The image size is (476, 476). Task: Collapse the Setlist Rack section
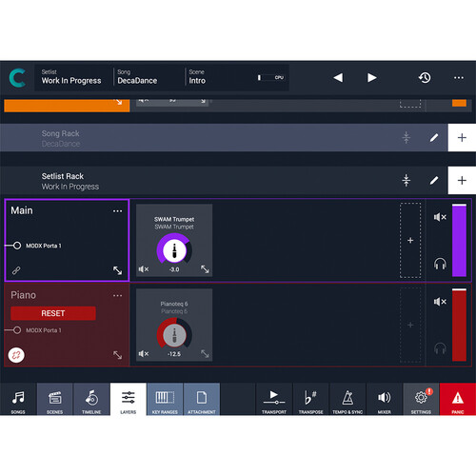click(x=407, y=181)
